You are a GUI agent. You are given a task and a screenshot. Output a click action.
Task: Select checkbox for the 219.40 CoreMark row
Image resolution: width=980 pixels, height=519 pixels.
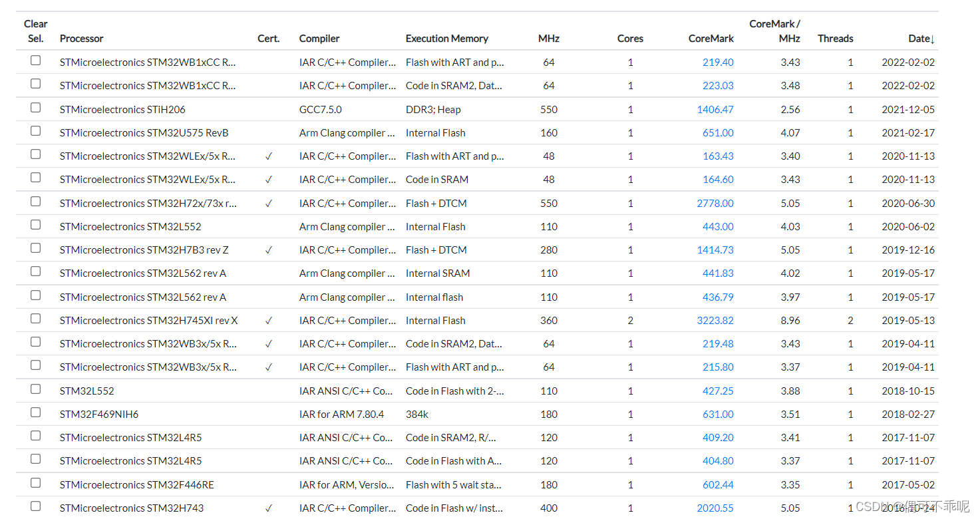(x=36, y=61)
